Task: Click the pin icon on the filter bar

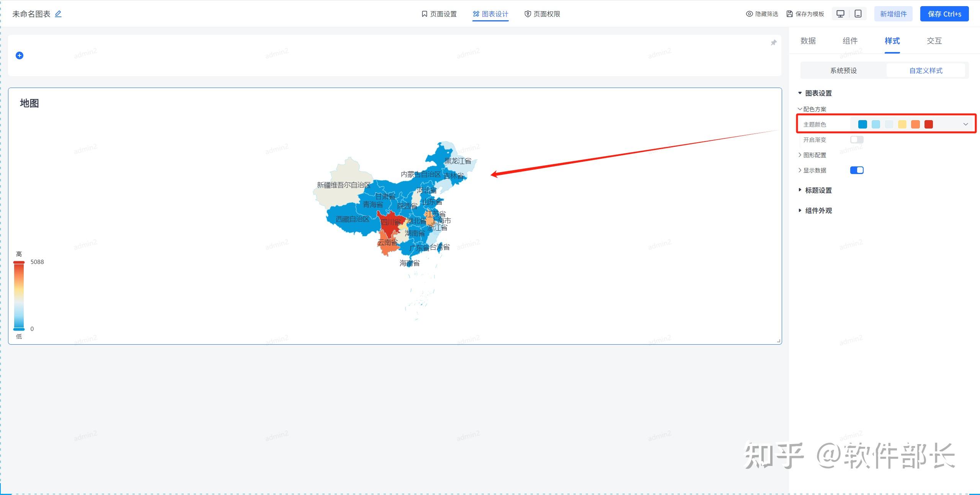Action: click(x=773, y=42)
